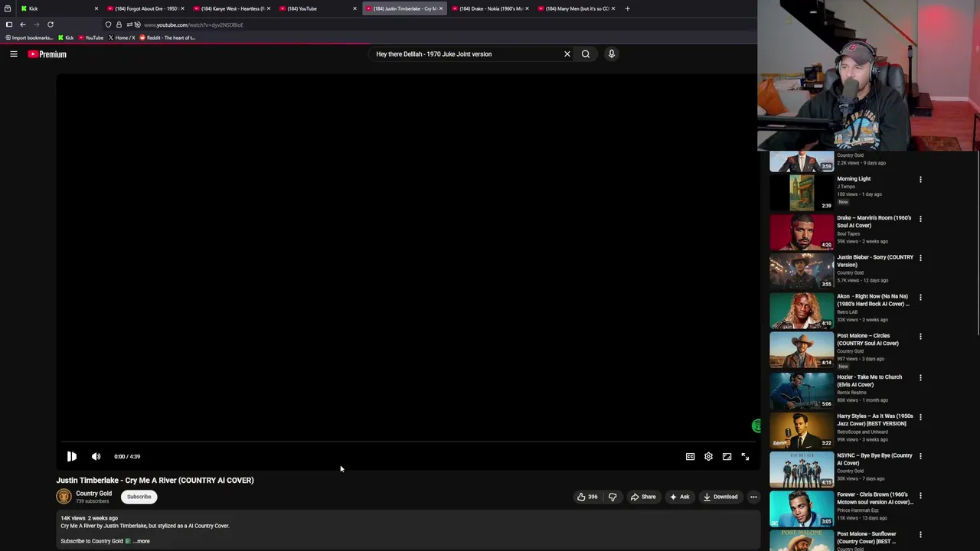Open options for Morning Light video
The image size is (980, 551).
tap(920, 180)
